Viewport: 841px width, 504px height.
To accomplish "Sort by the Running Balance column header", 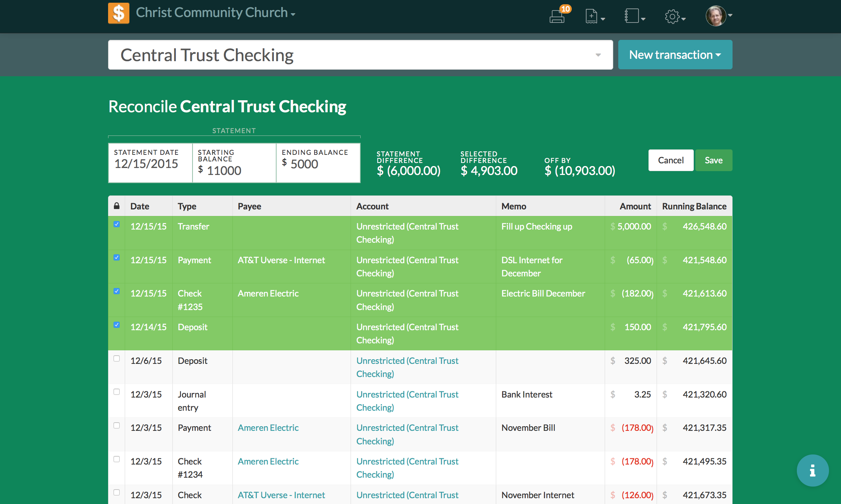I will click(x=694, y=206).
